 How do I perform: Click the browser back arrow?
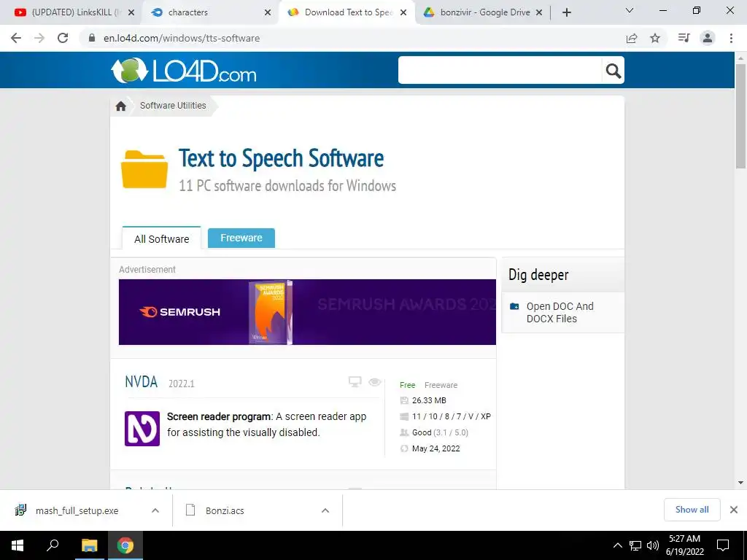(x=16, y=38)
